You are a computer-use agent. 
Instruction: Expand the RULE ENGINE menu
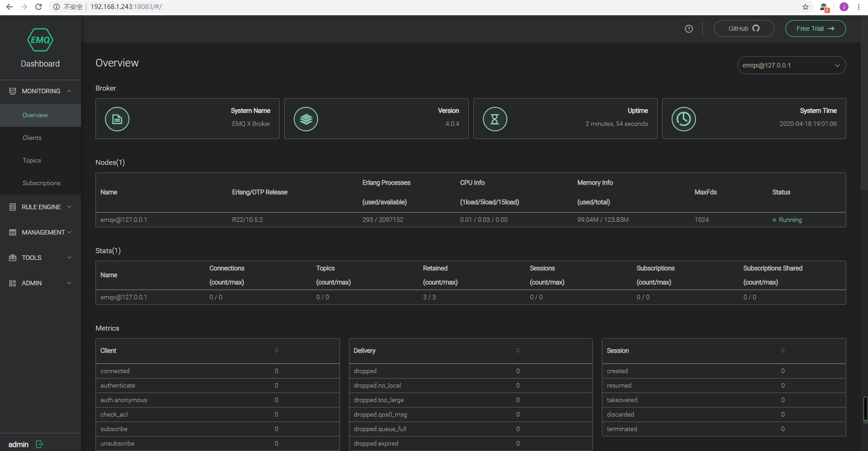pos(40,207)
